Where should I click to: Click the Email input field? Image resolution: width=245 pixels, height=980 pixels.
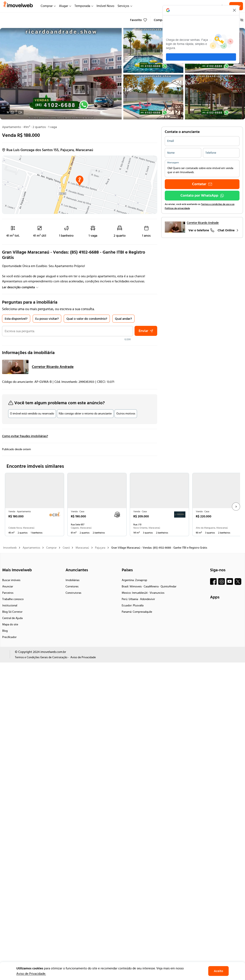pyautogui.click(x=202, y=141)
